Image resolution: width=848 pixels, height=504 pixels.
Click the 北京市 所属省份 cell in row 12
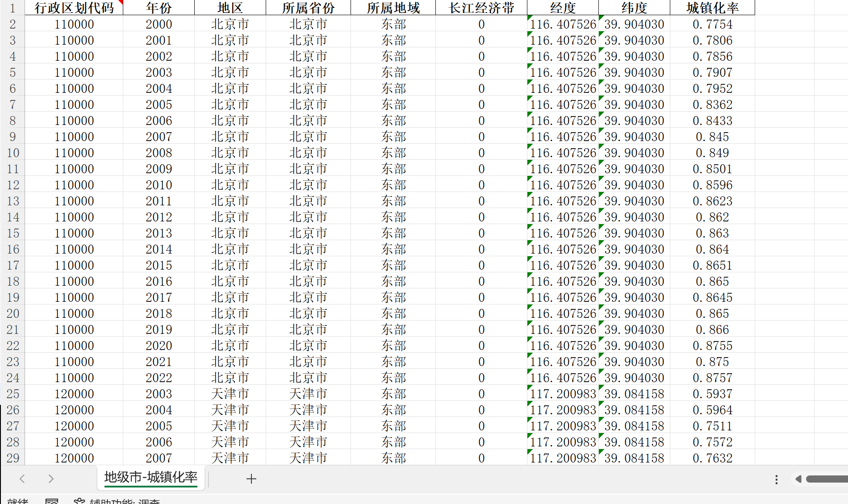pyautogui.click(x=309, y=185)
